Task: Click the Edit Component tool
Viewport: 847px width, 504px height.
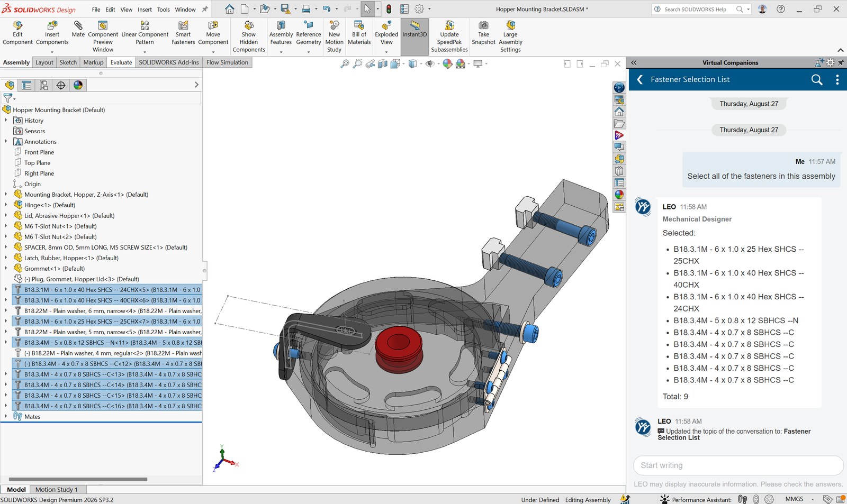Action: tap(17, 33)
